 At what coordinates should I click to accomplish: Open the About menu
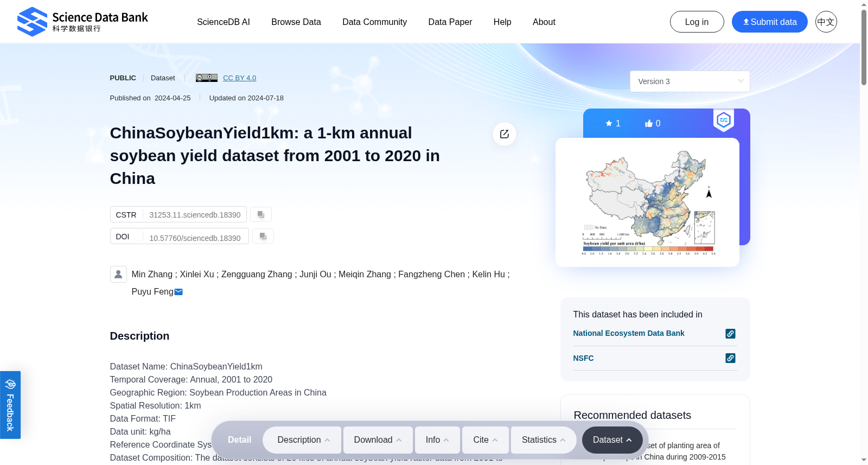pyautogui.click(x=544, y=22)
